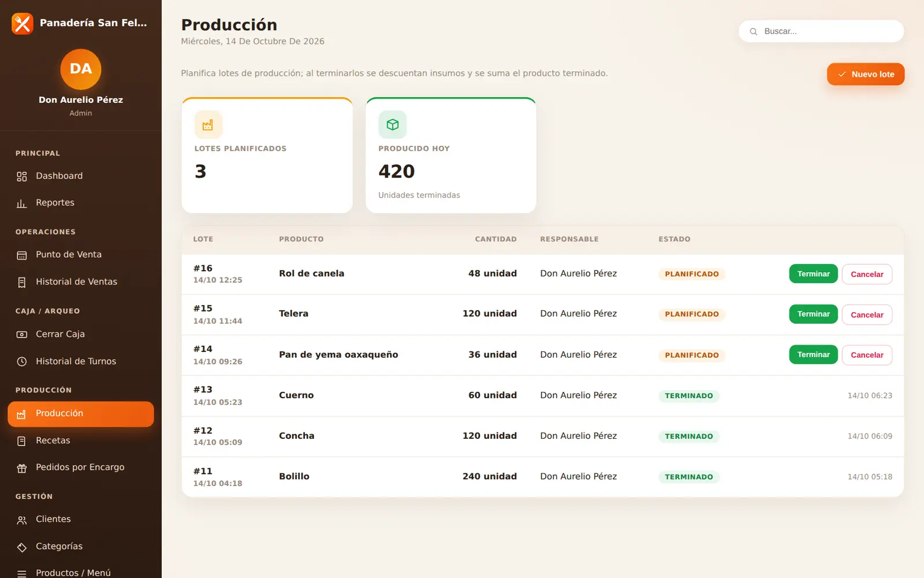Click the Historial de Turnos clock icon
Viewport: 924px width, 578px height.
pyautogui.click(x=22, y=362)
